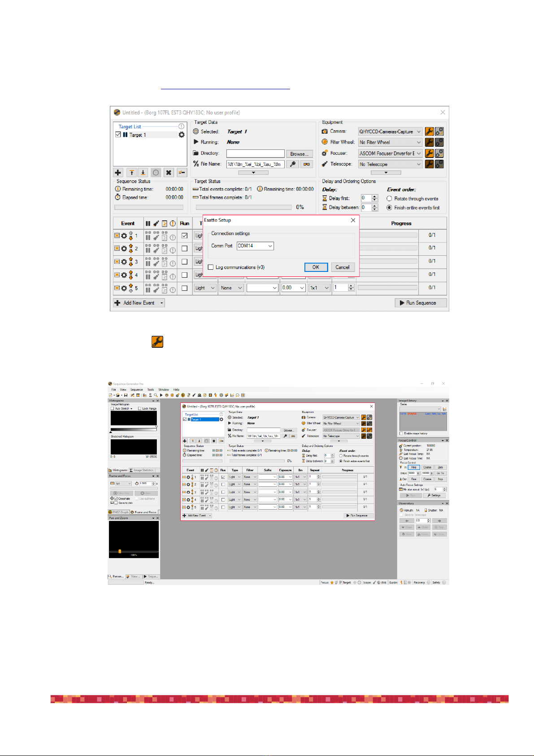
Task: Click Cancel in Esatto Setup dialog
Action: [x=343, y=267]
